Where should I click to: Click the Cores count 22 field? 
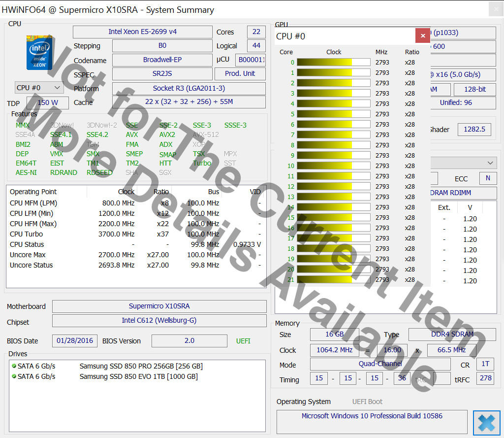click(x=256, y=32)
